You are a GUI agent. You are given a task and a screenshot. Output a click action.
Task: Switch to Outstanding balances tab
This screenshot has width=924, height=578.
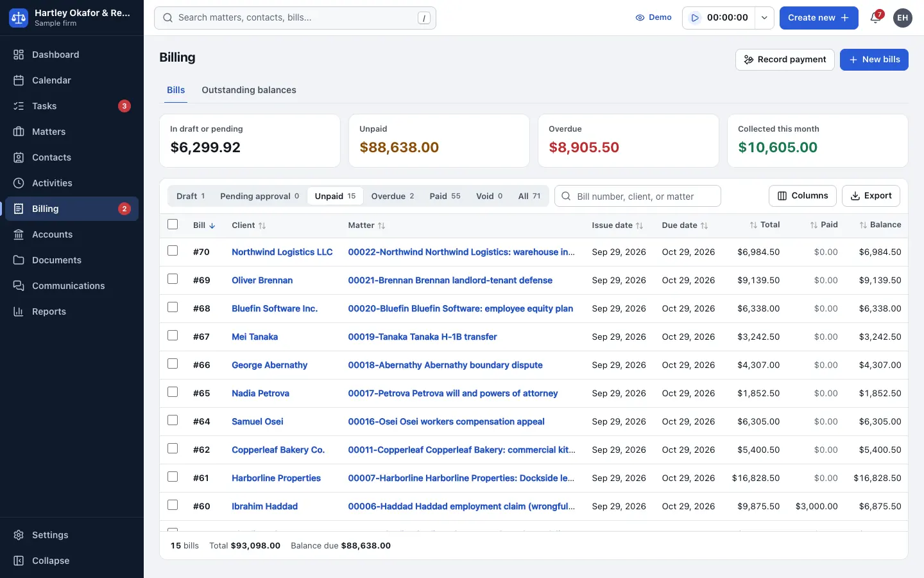click(249, 90)
